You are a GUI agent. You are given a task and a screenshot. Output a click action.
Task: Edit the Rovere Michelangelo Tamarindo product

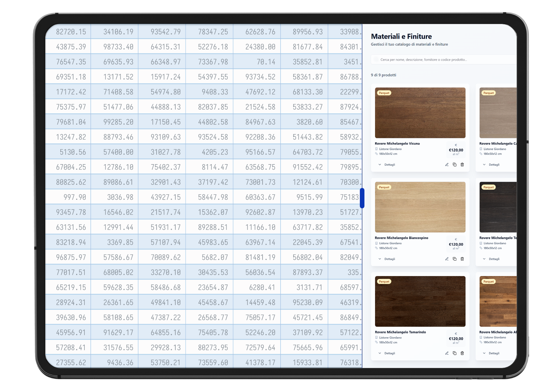447,353
